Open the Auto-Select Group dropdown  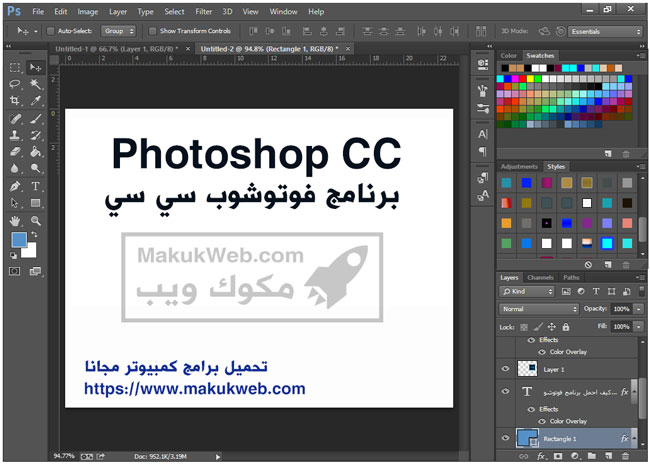119,31
